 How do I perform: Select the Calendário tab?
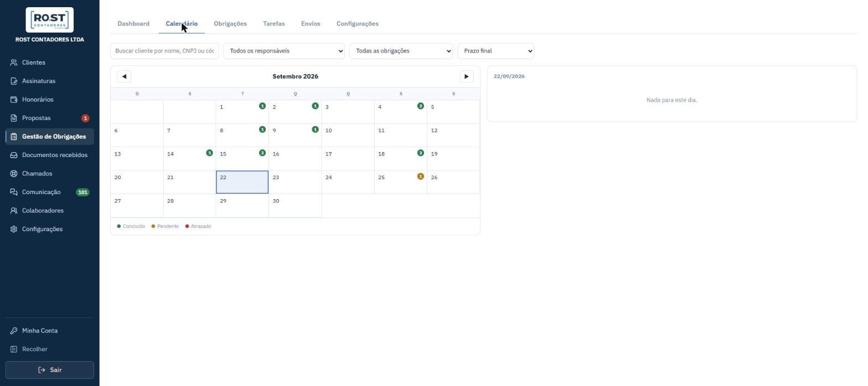tap(182, 24)
